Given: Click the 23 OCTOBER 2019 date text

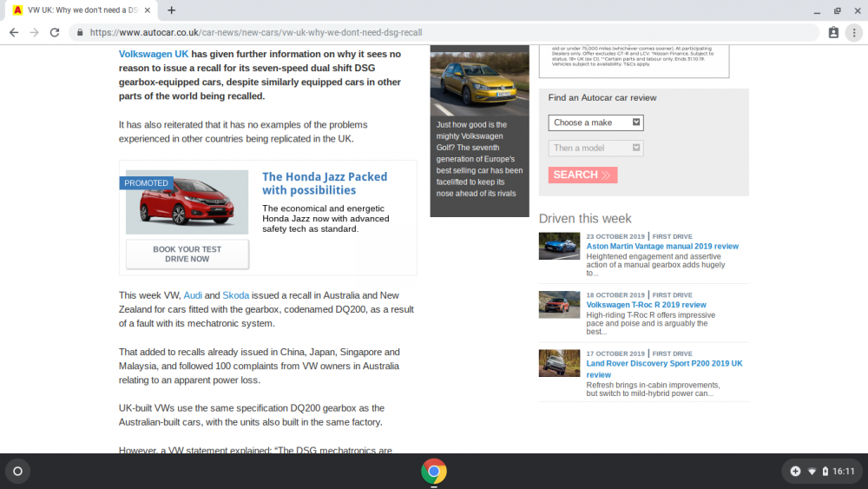Looking at the screenshot, I should pyautogui.click(x=615, y=236).
